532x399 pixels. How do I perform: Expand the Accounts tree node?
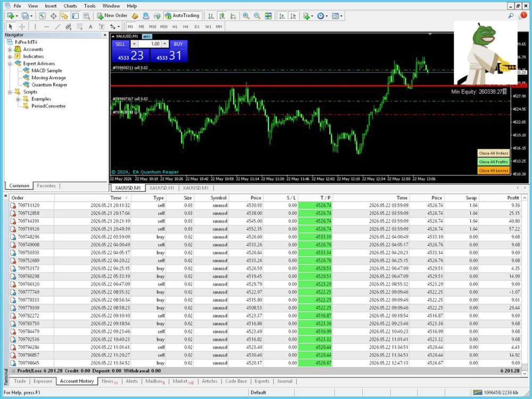[10, 49]
